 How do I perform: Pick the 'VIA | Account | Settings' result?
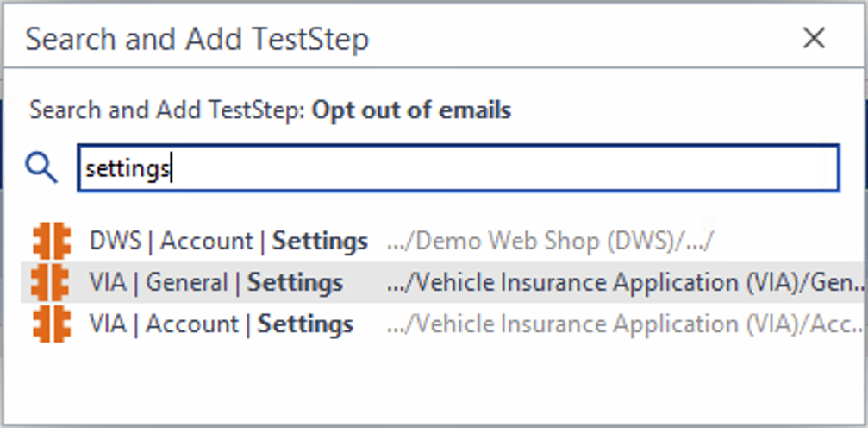221,324
